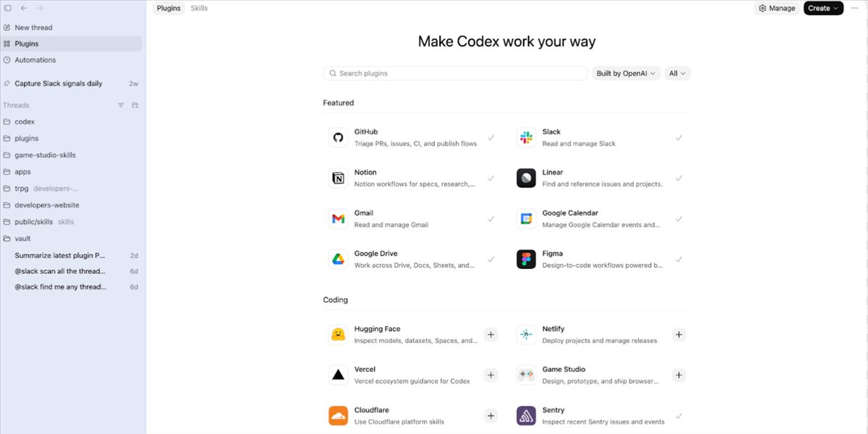Click the Search plugins input field
Viewport: 868px width, 434px height.
click(x=456, y=73)
